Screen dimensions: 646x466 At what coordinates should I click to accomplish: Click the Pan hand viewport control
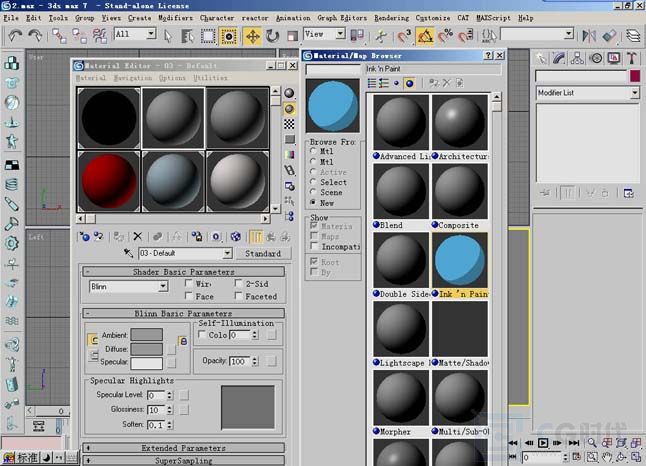(x=607, y=457)
